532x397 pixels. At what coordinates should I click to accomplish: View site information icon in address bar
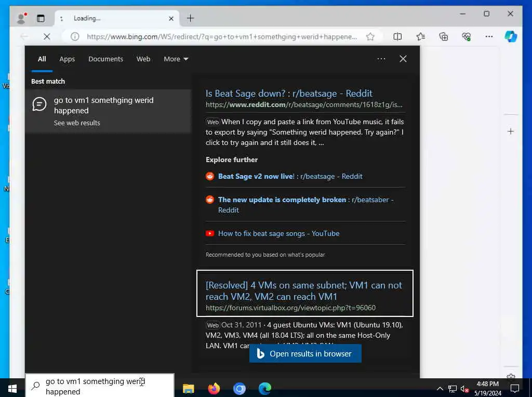75,36
